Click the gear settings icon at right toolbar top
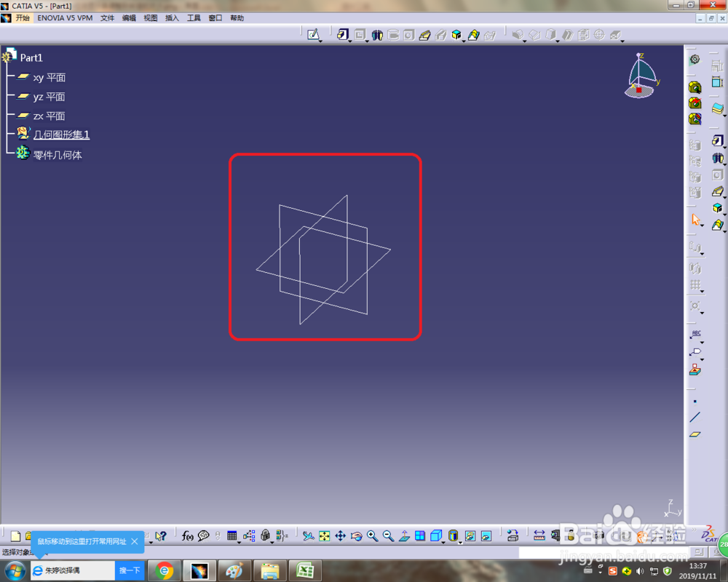The image size is (728, 582). 695,60
